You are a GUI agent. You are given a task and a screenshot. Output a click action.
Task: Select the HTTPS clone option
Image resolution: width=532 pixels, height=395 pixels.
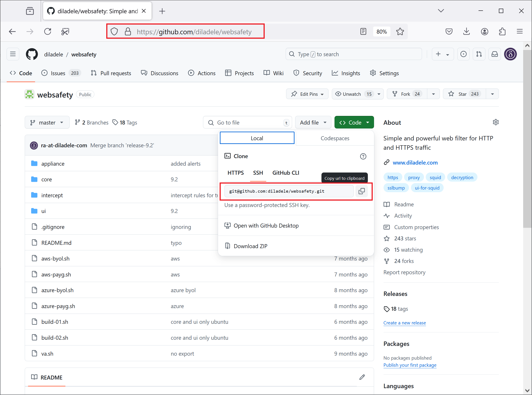[236, 173]
